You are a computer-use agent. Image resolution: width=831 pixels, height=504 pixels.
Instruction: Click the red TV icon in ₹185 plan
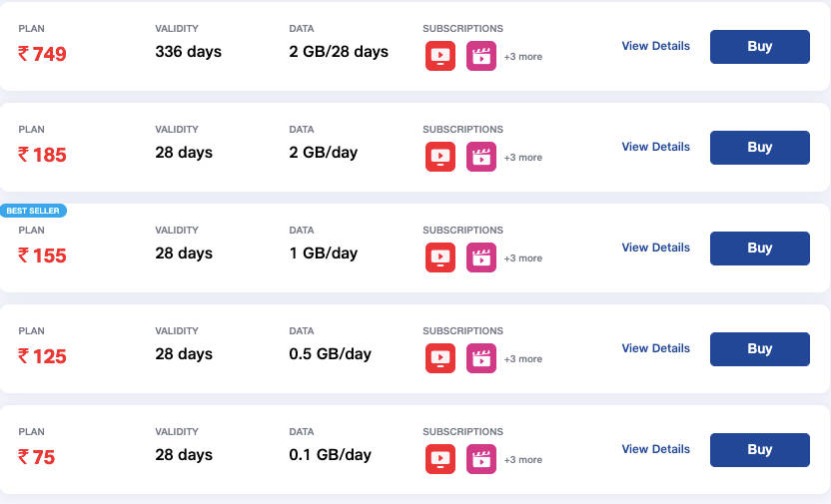point(440,157)
